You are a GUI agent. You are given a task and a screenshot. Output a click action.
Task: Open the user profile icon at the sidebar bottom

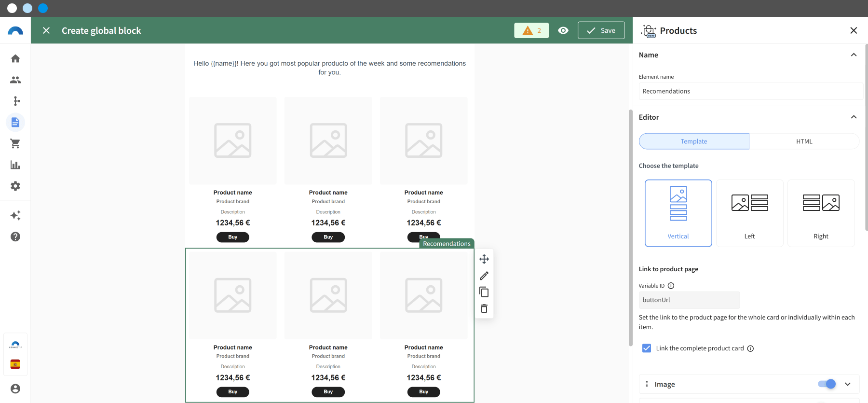[15, 389]
